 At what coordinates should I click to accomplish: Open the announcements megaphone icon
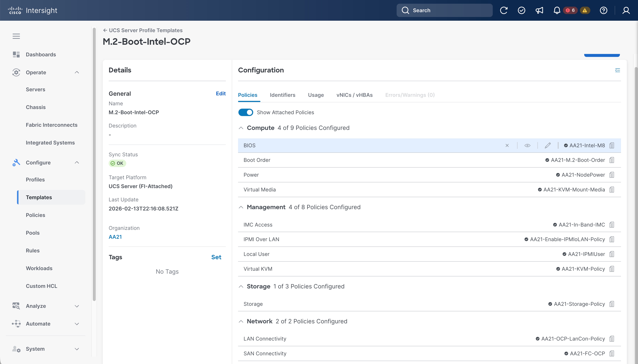pos(539,10)
